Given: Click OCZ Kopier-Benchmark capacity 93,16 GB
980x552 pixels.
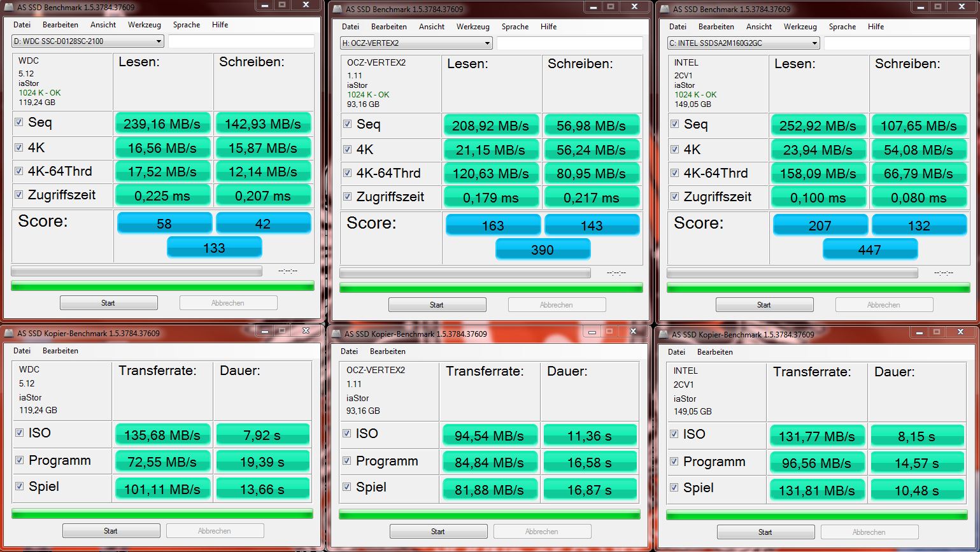Looking at the screenshot, I should point(363,411).
